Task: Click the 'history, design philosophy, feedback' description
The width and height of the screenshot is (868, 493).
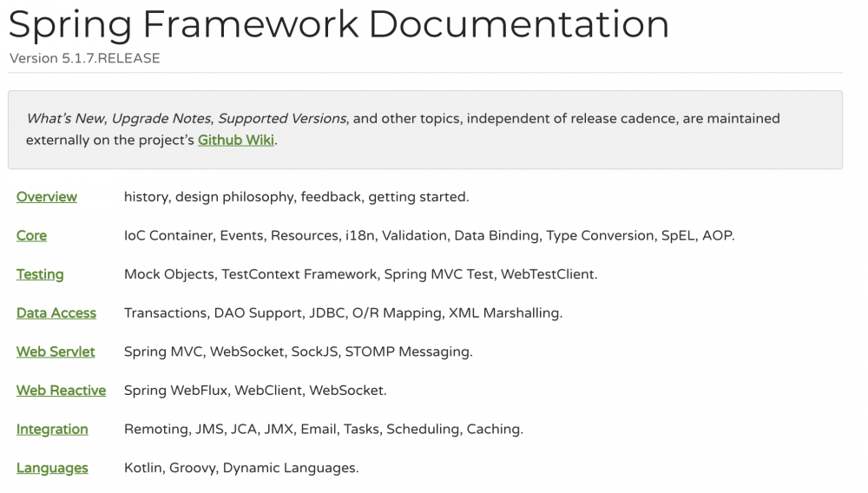Action: [x=296, y=197]
